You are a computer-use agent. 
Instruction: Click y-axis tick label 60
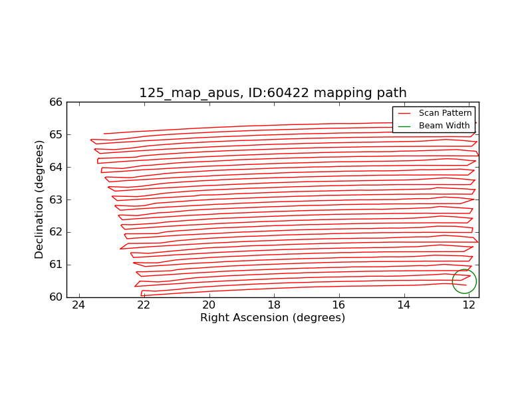[56, 297]
